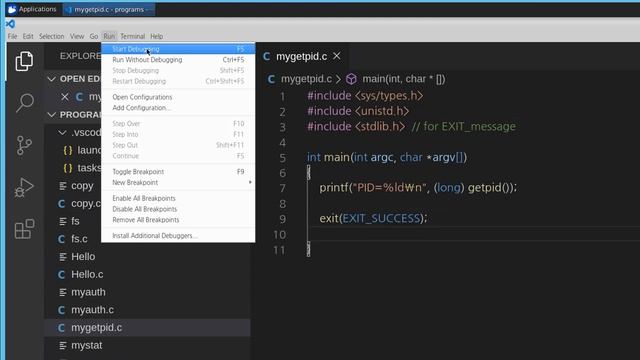Select Install Additional Debuggers
This screenshot has width=640, height=360.
pyautogui.click(x=178, y=236)
